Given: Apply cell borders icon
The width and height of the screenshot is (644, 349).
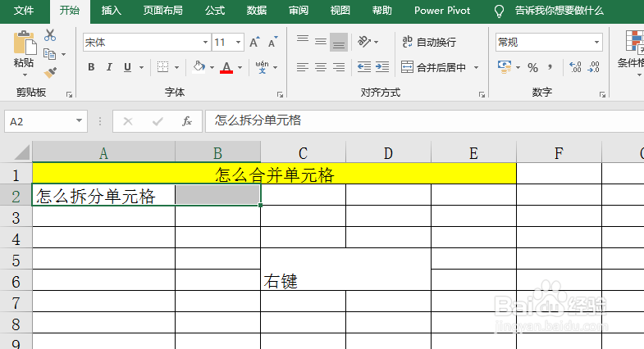Looking at the screenshot, I should 163,67.
